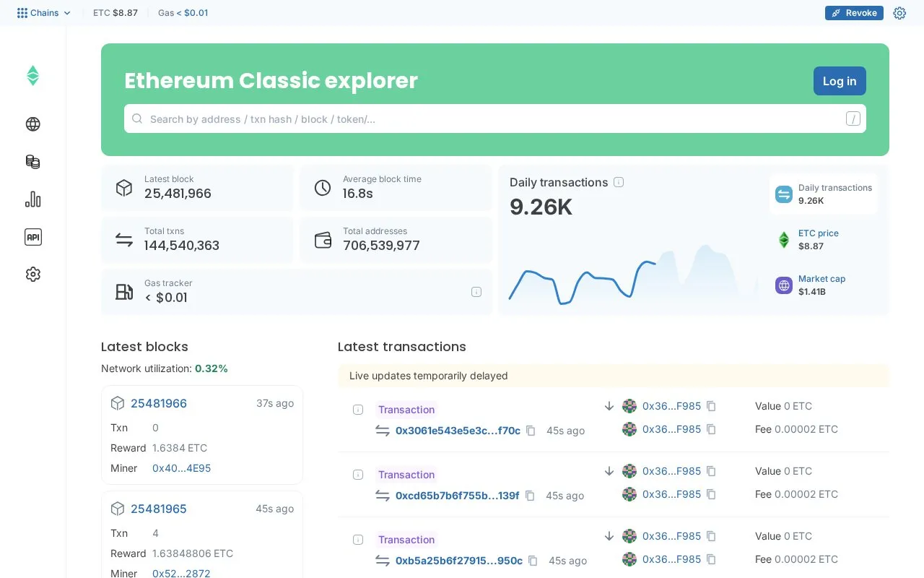Copy transaction hash 0xcd65b7b6f755b...139f
Screen dimensions: 924x578
(x=530, y=496)
